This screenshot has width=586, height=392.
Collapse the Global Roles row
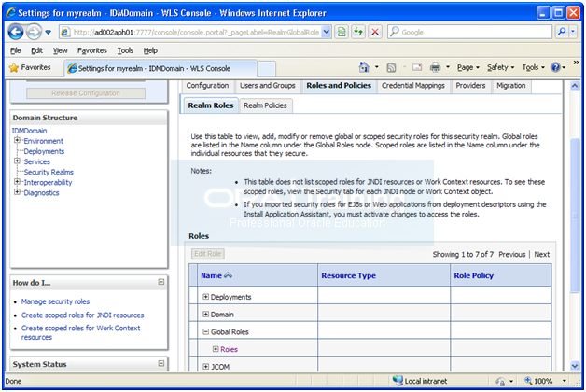coord(205,331)
